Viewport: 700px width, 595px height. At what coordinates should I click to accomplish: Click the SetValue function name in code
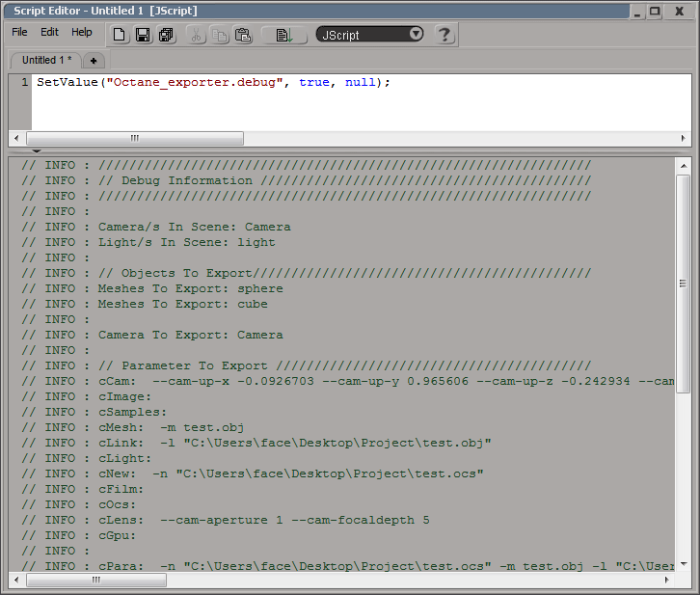67,82
